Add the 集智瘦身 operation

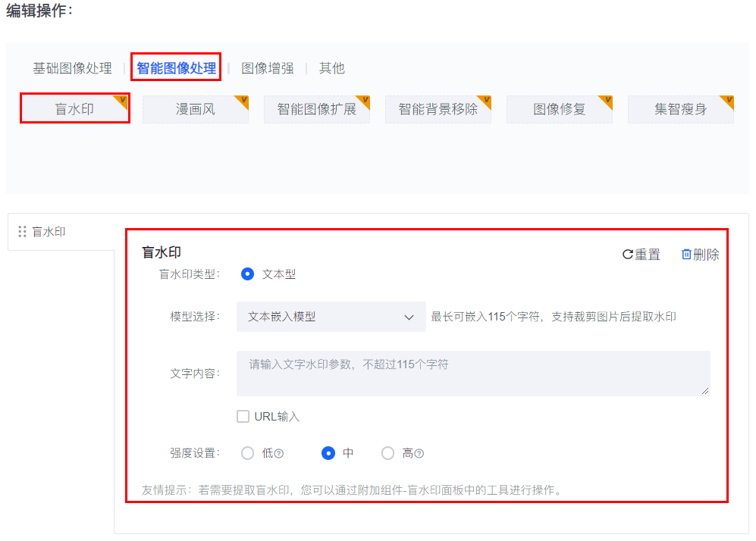[681, 109]
